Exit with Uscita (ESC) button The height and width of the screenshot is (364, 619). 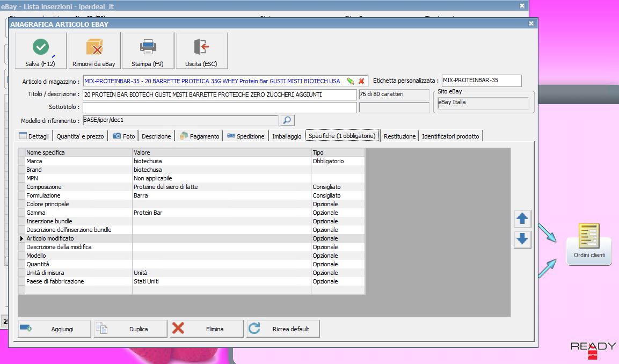[202, 51]
